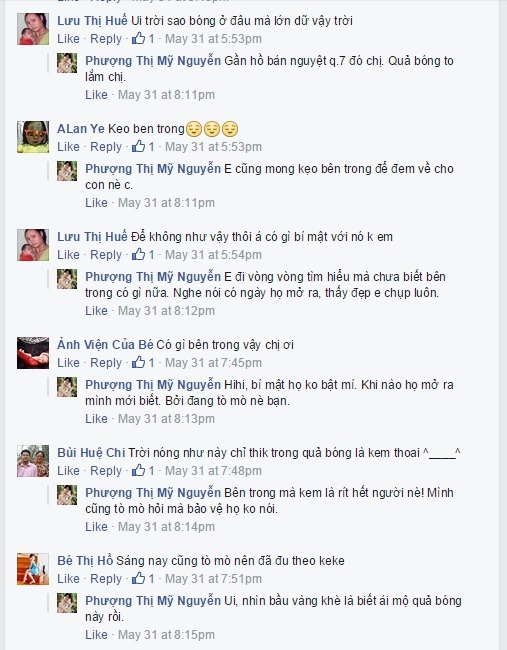Click thumbs-up icon on Bùi Huệ Chi's comment
The image size is (507, 650).
coord(138,471)
